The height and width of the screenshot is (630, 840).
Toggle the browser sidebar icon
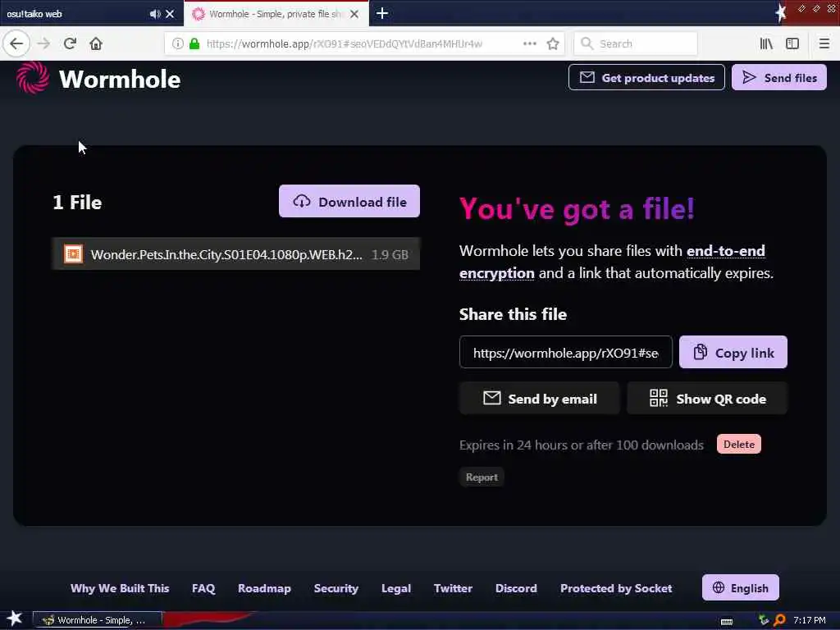(792, 43)
